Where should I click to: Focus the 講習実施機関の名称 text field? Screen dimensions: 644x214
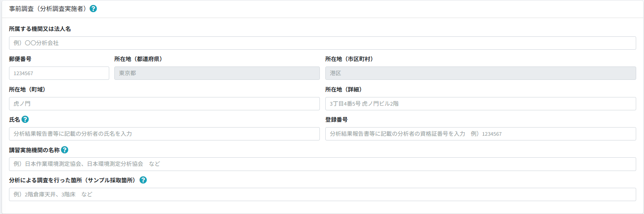pyautogui.click(x=322, y=164)
